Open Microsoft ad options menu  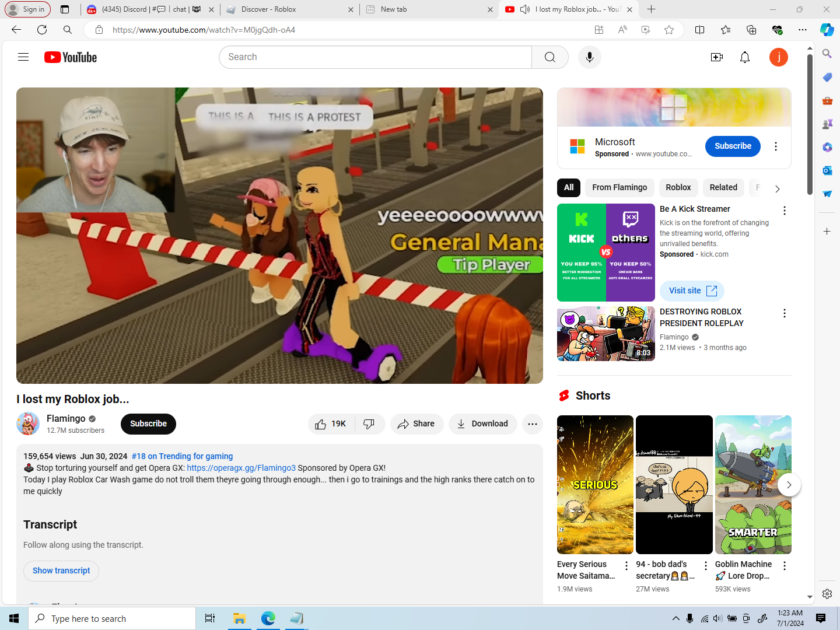click(x=776, y=146)
